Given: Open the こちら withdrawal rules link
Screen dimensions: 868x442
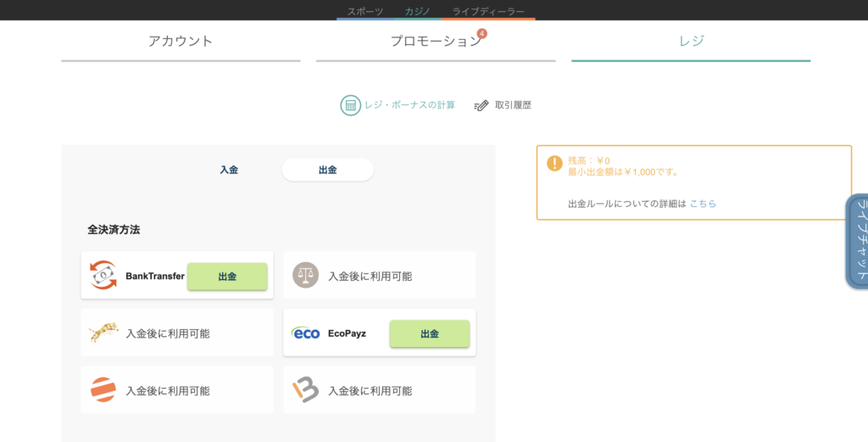Looking at the screenshot, I should [703, 204].
